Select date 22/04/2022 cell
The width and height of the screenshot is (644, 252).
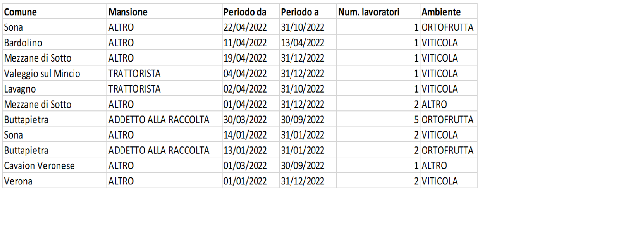click(x=251, y=27)
